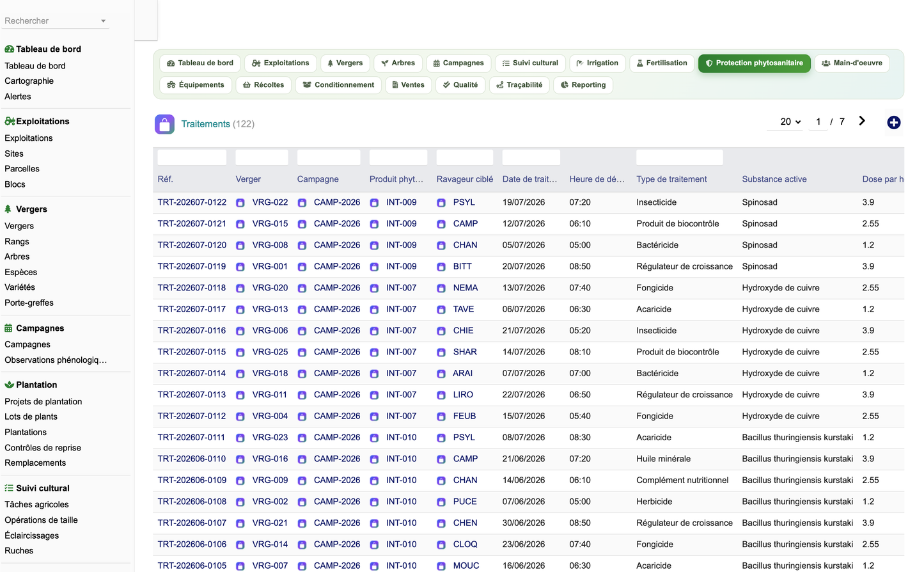Click ravageur icon beside TAVE
Screen dimensions: 924x572
coord(441,310)
